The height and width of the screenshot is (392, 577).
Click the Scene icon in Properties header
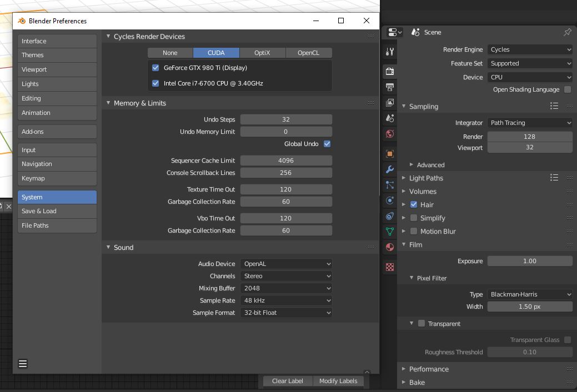tap(415, 32)
